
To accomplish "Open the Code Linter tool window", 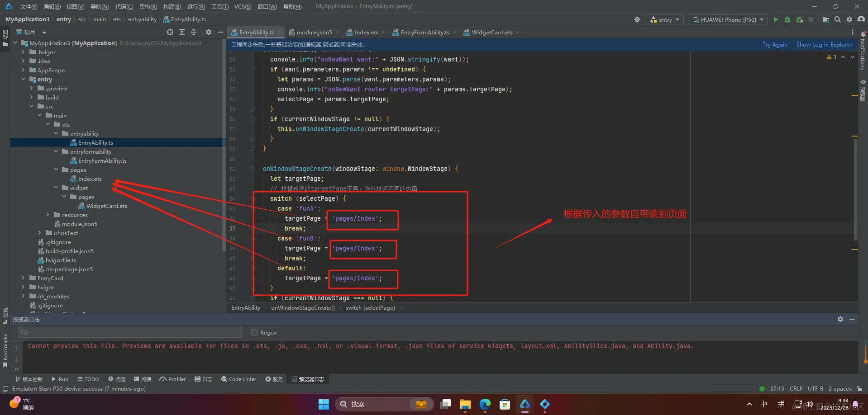I will coord(238,379).
